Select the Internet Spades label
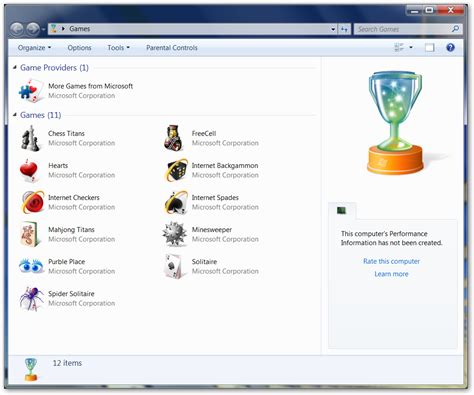Viewport: 474px width, 395px height. point(215,197)
